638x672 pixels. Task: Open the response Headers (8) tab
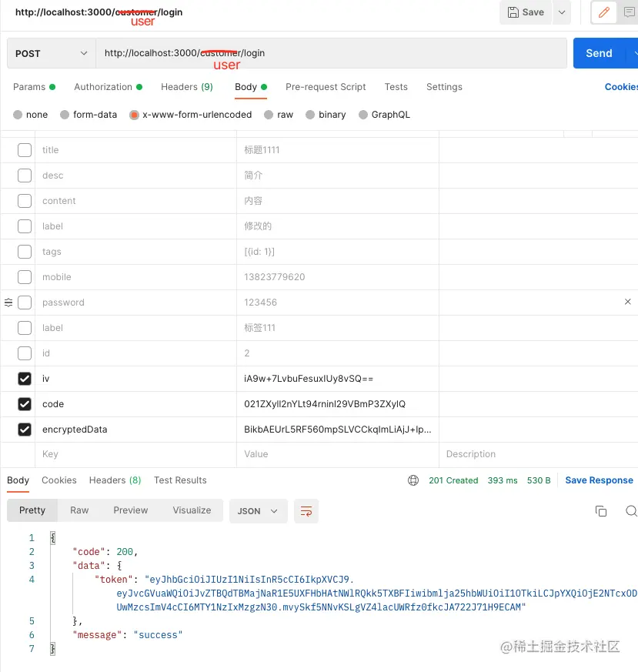[115, 480]
